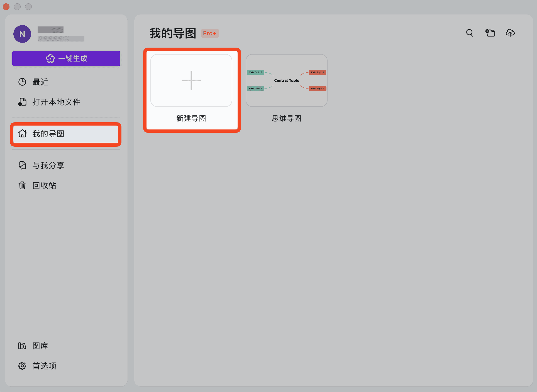Open the 最近 sidebar item
Screen dimensions: 537x392
coord(40,82)
